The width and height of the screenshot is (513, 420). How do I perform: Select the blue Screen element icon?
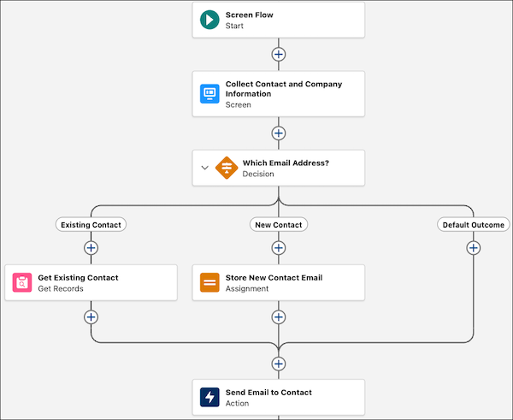(x=209, y=93)
